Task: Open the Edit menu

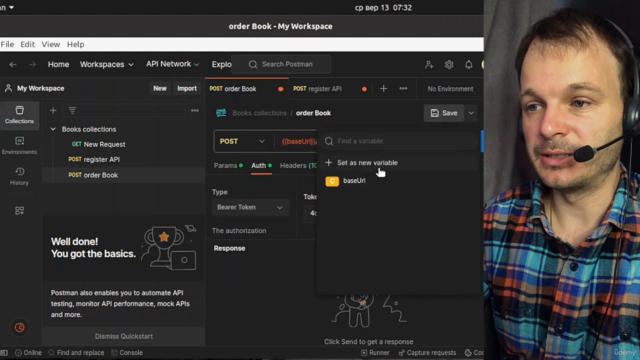Action: 27,44
